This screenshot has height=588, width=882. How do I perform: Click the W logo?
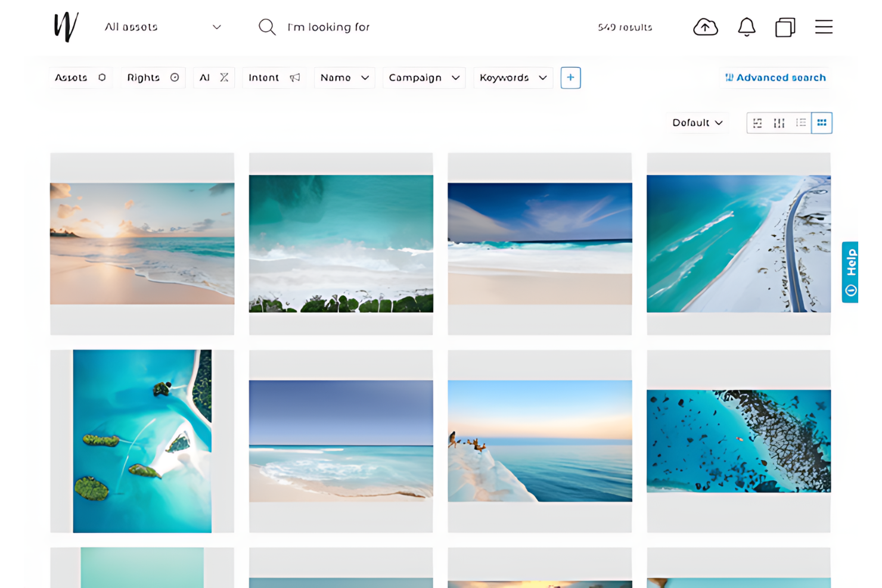click(66, 27)
